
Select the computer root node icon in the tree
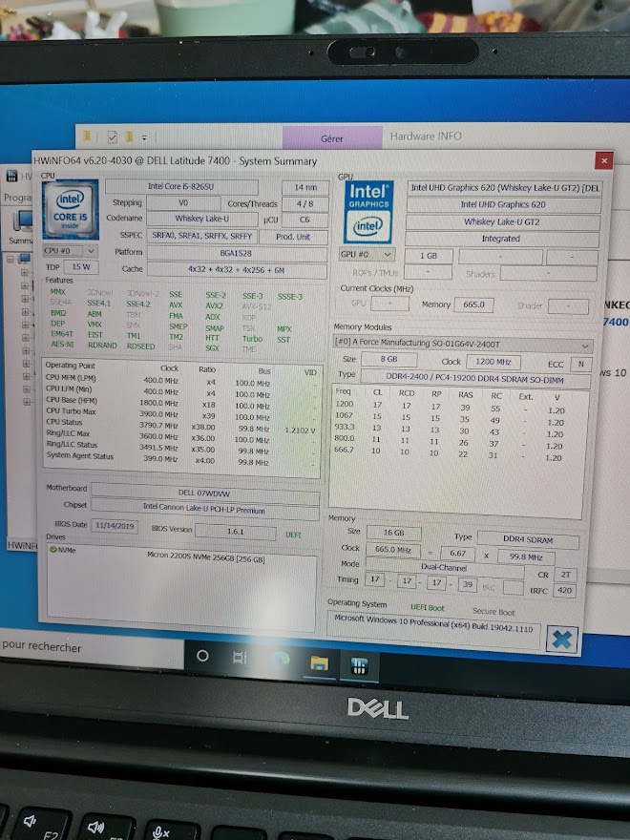pyautogui.click(x=25, y=260)
